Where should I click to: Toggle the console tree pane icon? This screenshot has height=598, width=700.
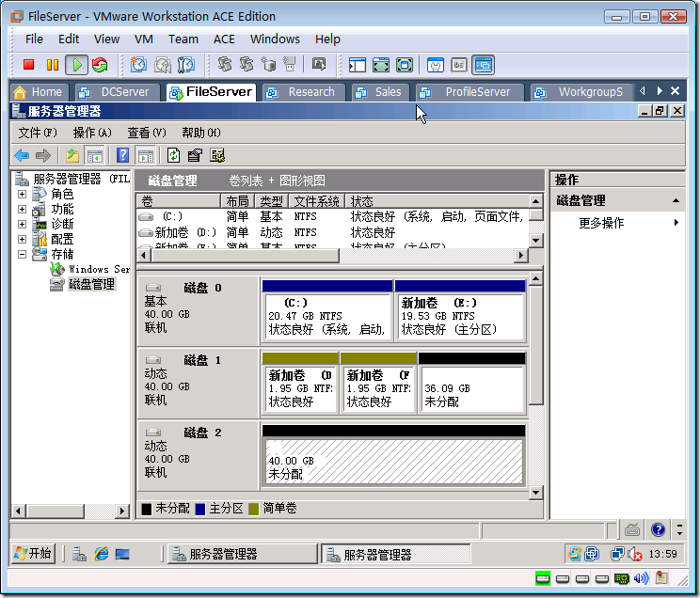95,156
